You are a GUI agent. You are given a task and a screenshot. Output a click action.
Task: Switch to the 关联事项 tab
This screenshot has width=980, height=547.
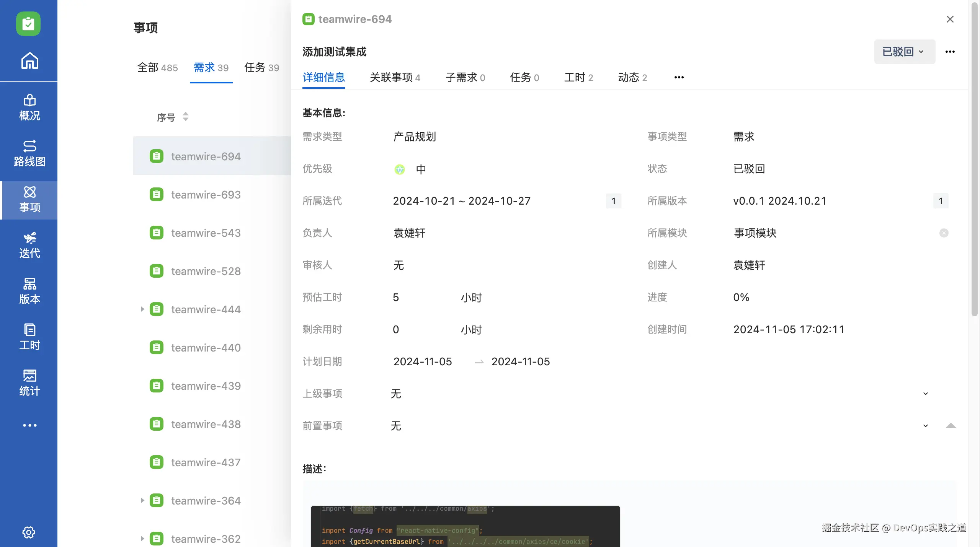pyautogui.click(x=395, y=78)
